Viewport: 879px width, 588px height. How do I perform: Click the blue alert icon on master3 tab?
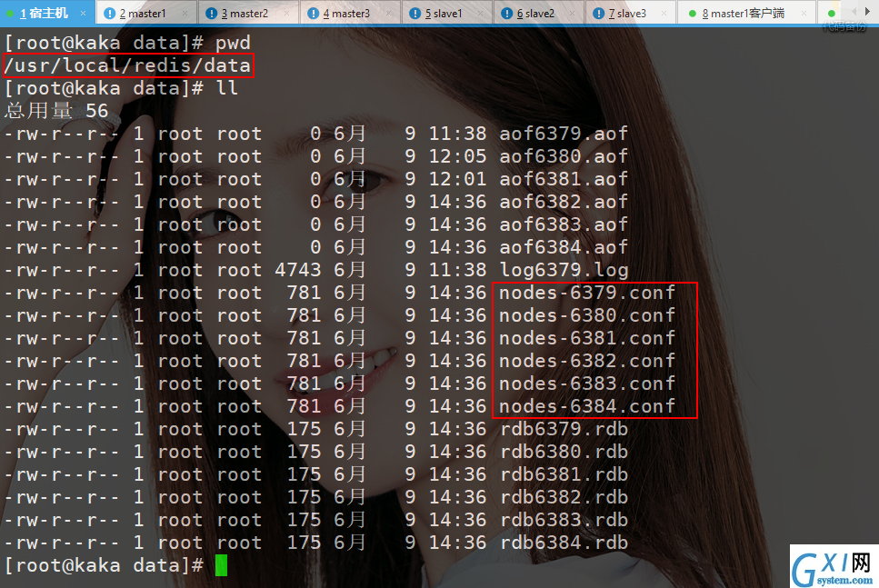314,13
